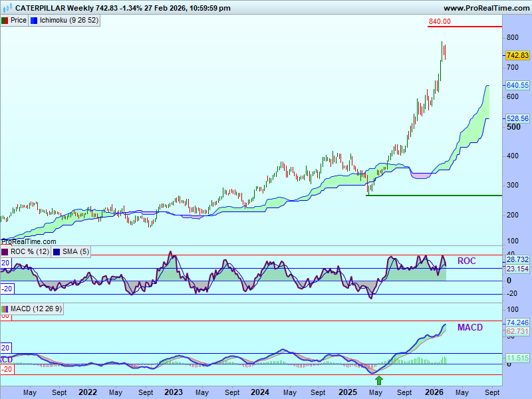This screenshot has width=532, height=399.
Task: Click the SMA (5) indicator label
Action: 75,252
